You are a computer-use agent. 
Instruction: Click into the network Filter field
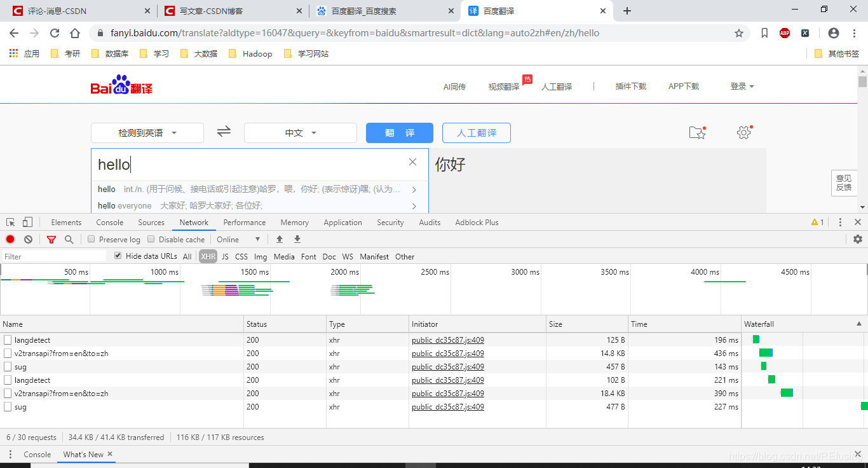click(x=55, y=256)
